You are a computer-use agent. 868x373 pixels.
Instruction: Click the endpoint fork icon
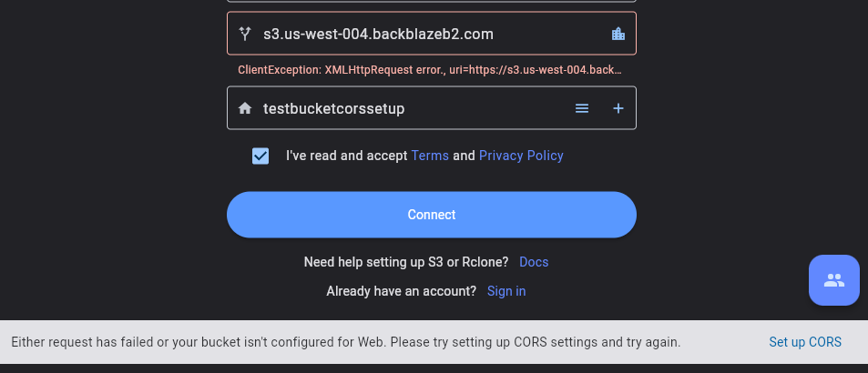(x=245, y=34)
